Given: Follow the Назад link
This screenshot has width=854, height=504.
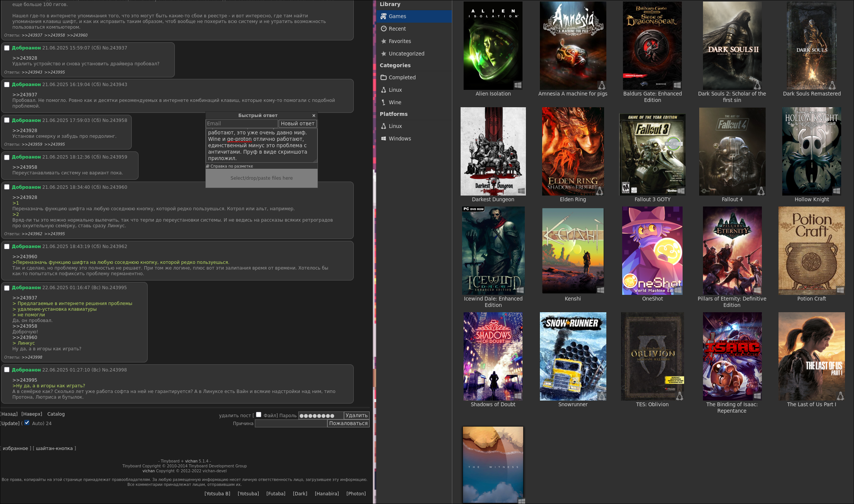Looking at the screenshot, I should pyautogui.click(x=9, y=414).
